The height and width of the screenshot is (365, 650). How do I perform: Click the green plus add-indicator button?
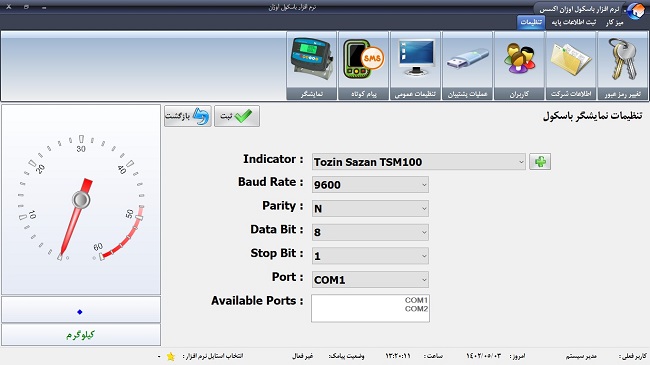(x=540, y=161)
